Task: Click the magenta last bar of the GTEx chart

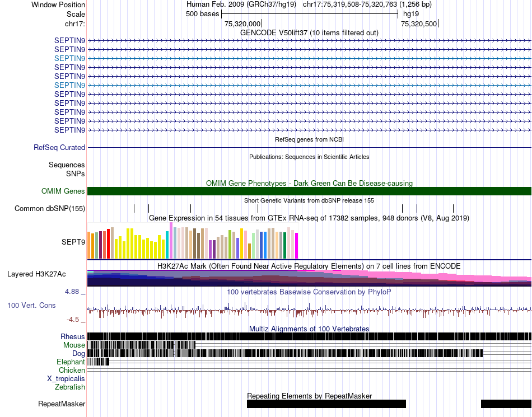Action: (x=297, y=246)
